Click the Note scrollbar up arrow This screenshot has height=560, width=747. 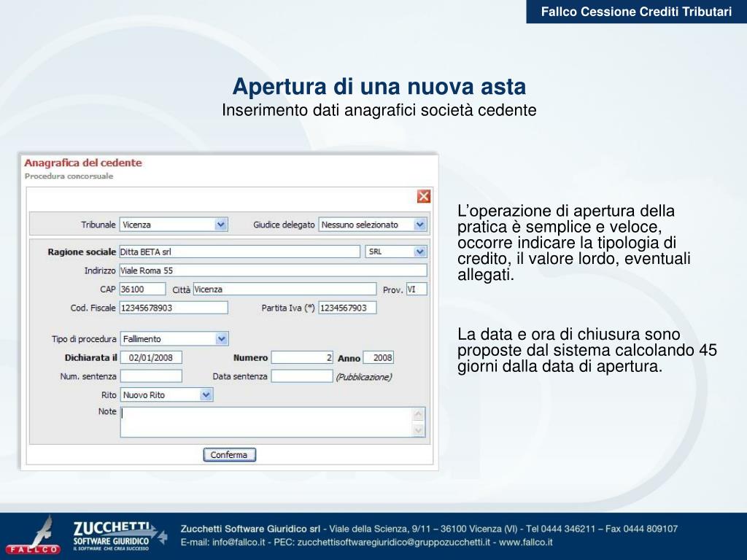(x=418, y=414)
